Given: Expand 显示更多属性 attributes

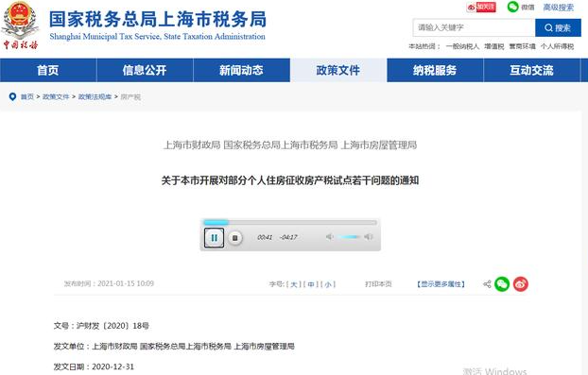Looking at the screenshot, I should [x=441, y=284].
